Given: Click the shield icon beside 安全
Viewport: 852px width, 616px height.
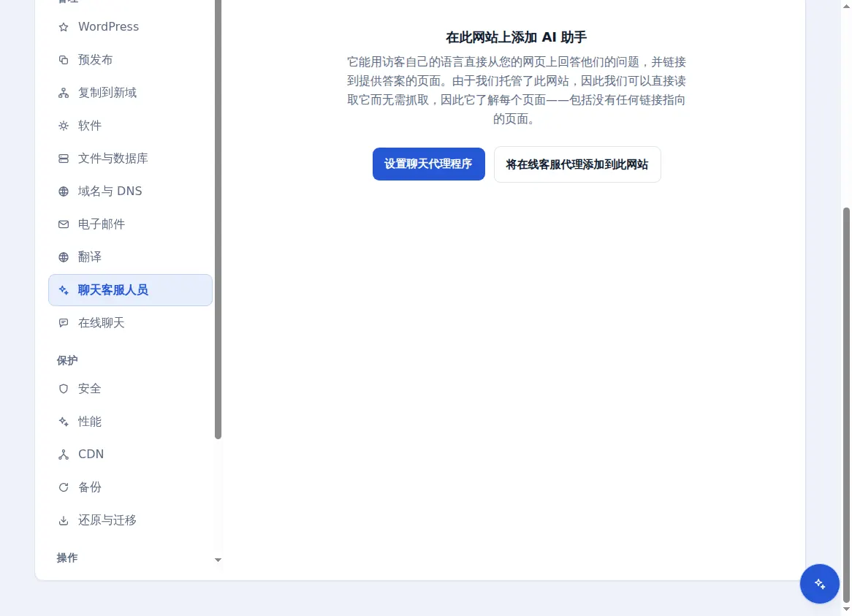Looking at the screenshot, I should tap(64, 389).
